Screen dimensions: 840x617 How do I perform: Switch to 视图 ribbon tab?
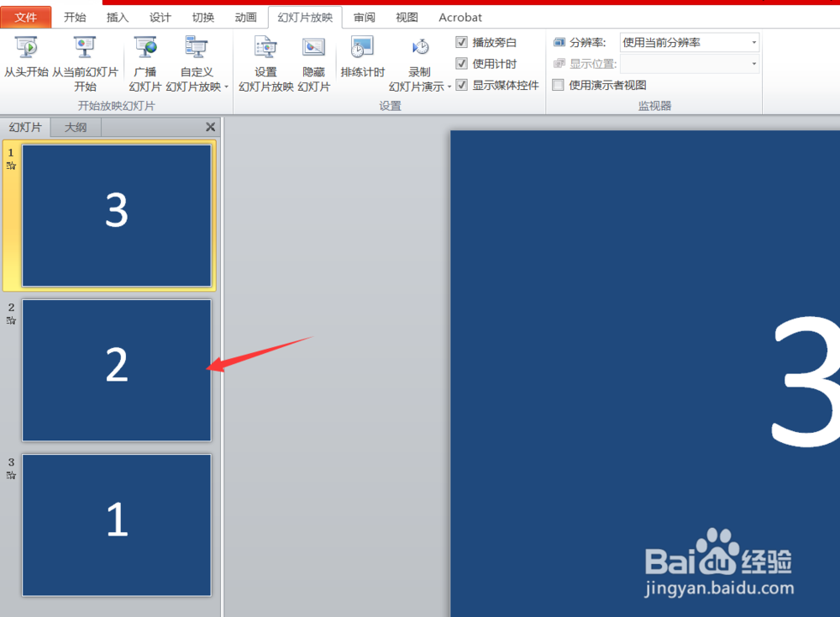(x=407, y=17)
